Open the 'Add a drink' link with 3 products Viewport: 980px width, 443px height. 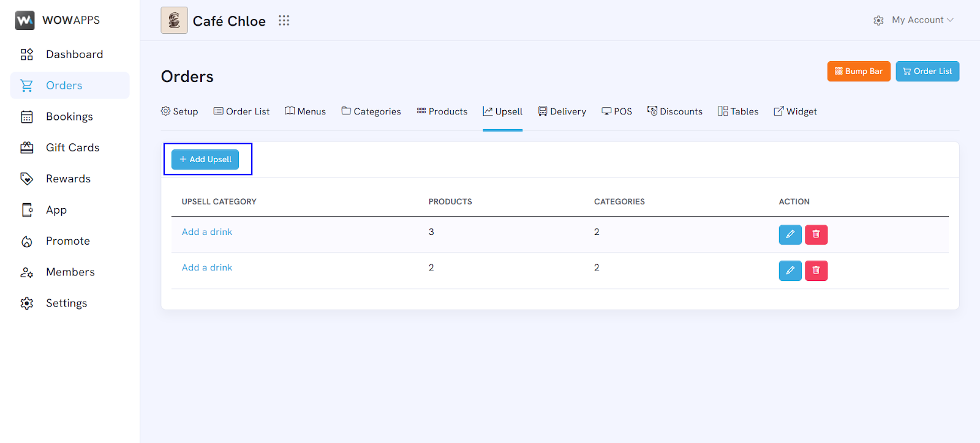click(207, 232)
